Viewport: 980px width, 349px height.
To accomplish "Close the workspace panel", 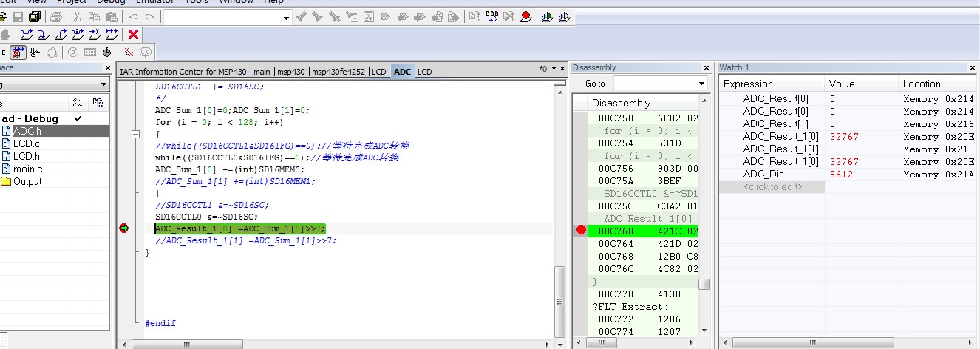I will [x=106, y=68].
